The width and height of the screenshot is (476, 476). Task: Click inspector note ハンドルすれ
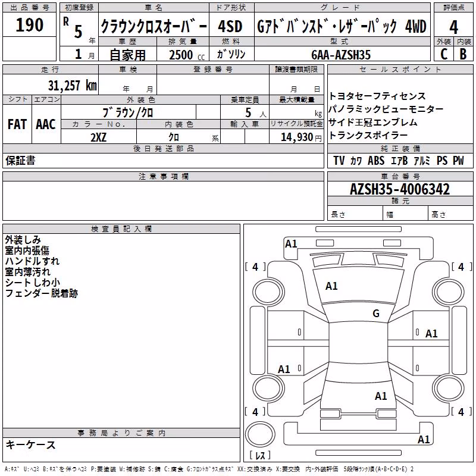pos(32,261)
